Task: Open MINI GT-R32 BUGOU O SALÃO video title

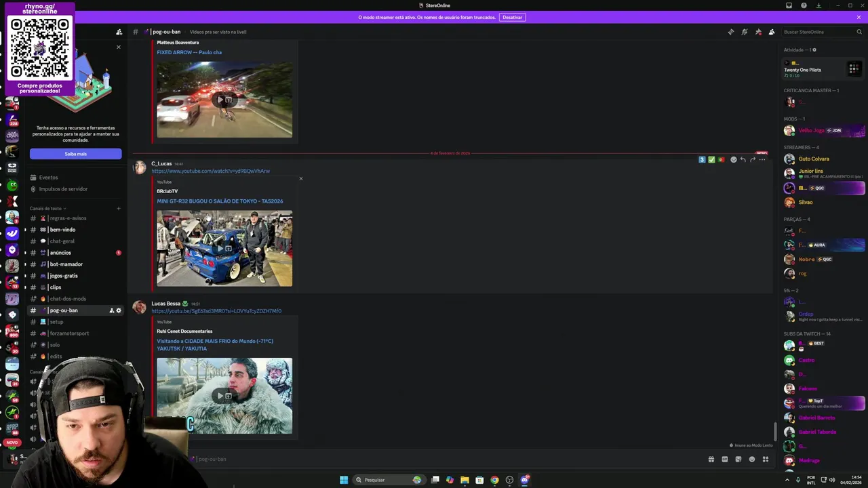Action: [220, 201]
